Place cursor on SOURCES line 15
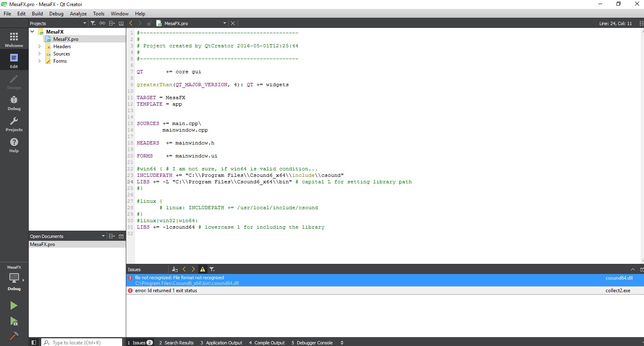This screenshot has height=346, width=644. tap(169, 123)
